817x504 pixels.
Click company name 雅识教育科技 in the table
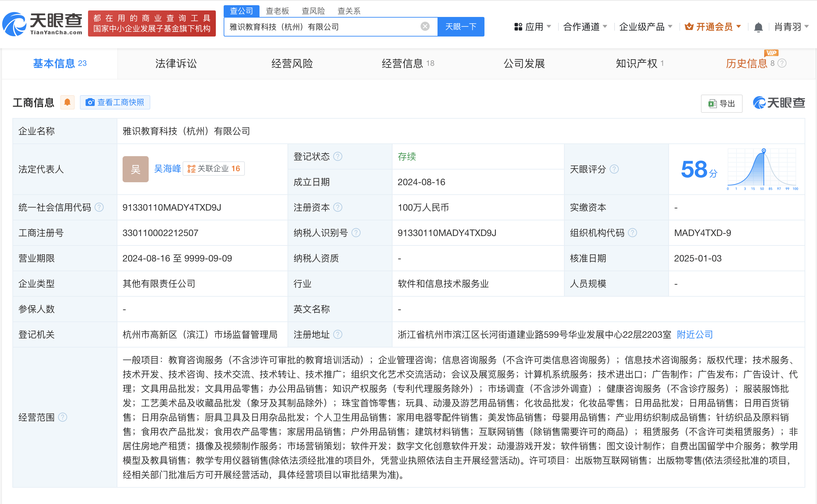[186, 131]
